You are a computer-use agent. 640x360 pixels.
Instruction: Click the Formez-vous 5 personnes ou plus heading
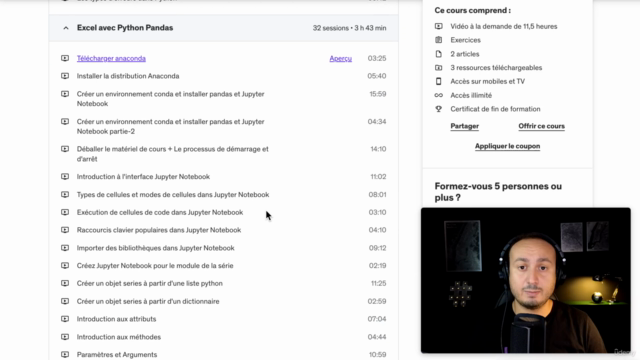498,192
